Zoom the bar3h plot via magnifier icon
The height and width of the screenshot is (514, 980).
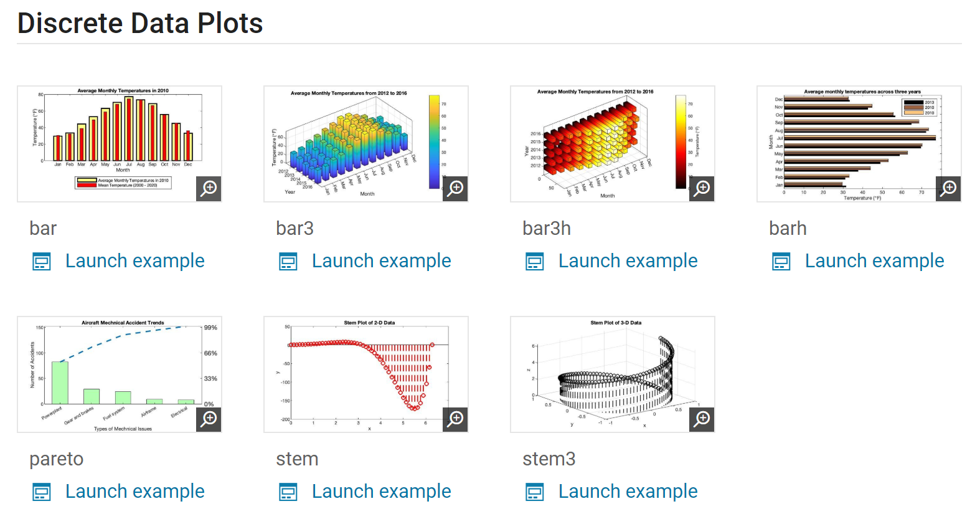point(702,188)
